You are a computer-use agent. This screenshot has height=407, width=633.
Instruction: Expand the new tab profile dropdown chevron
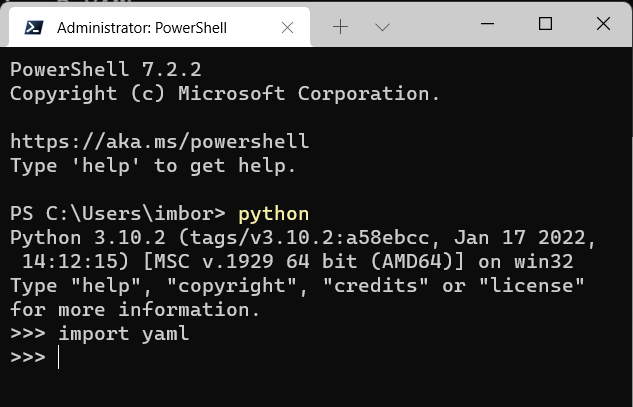381,27
